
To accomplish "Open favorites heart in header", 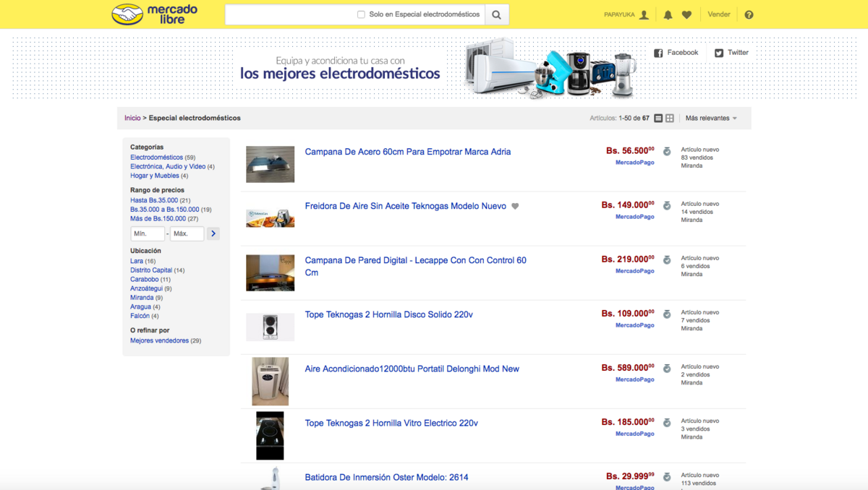I will click(686, 15).
